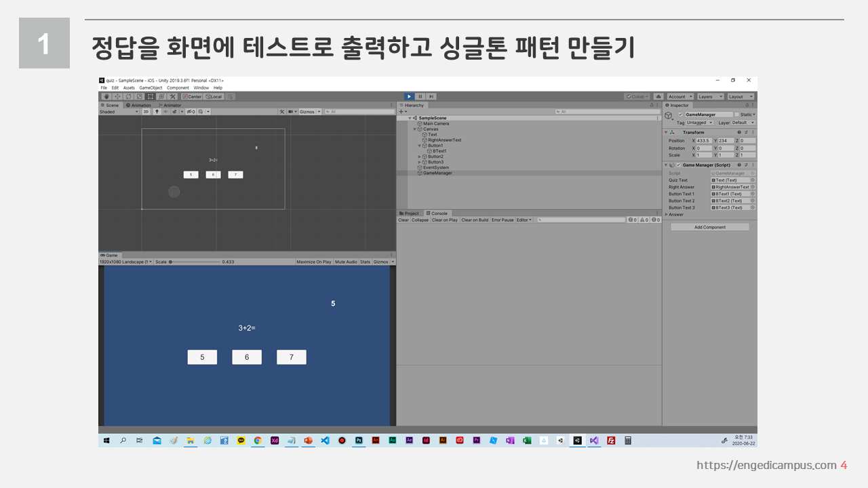Viewport: 868px width, 488px height.
Task: Switch to the Animator tab
Action: point(170,105)
